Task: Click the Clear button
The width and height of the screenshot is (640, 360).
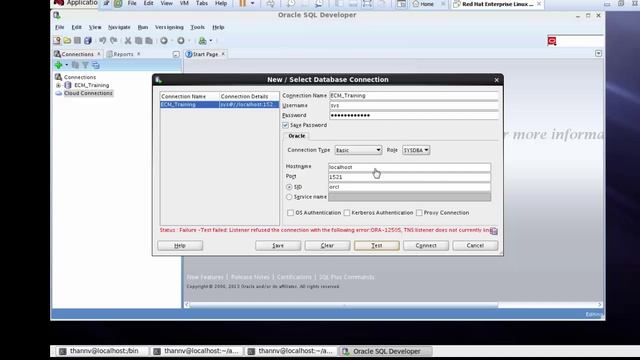Action: (x=327, y=245)
